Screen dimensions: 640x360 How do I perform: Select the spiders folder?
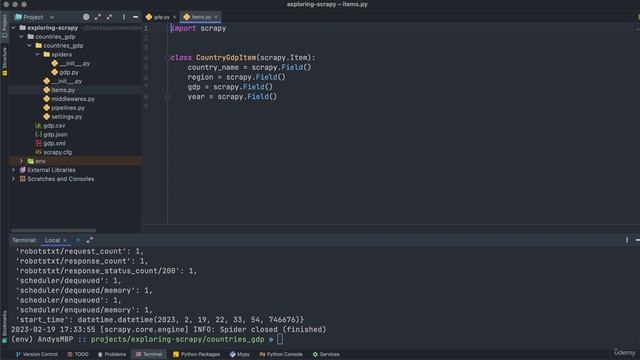click(x=61, y=54)
